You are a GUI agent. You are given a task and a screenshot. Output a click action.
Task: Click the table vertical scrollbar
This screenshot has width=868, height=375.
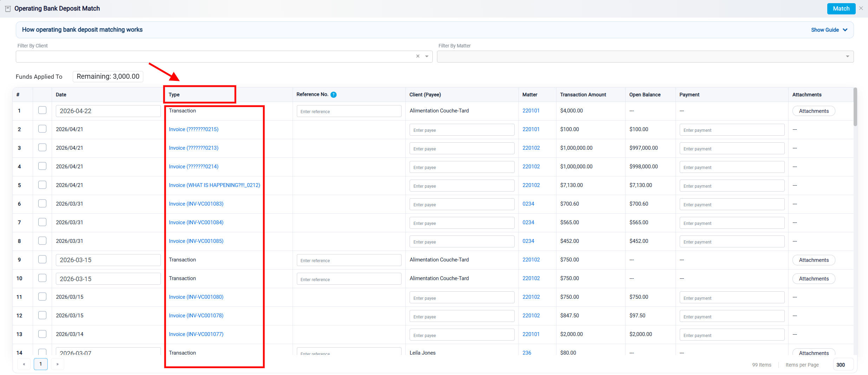click(x=855, y=107)
